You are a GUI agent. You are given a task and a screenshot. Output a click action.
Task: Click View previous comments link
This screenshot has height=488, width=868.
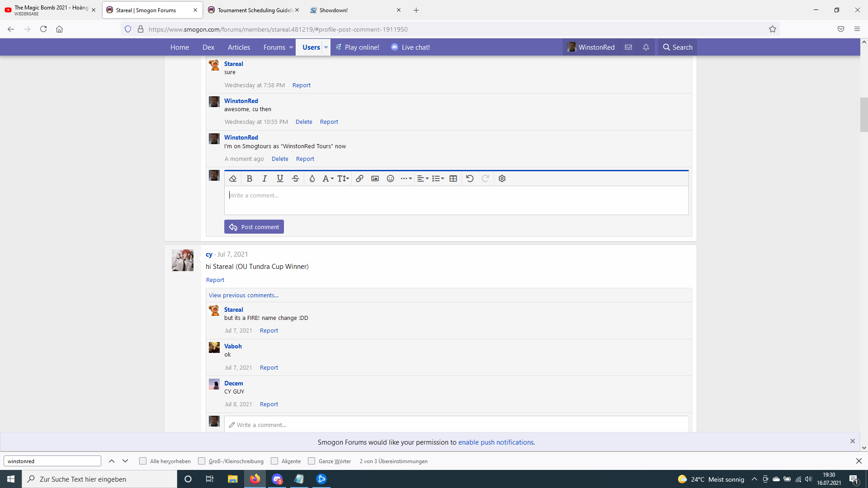pyautogui.click(x=244, y=295)
